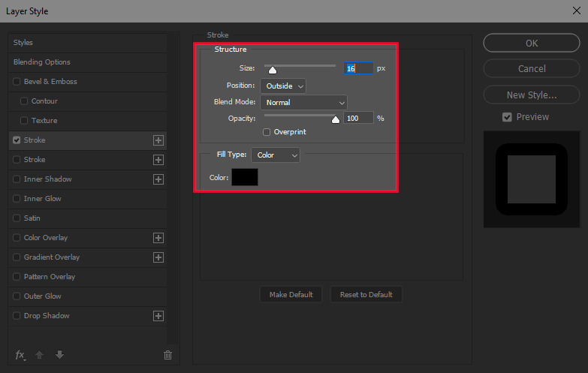The image size is (588, 373).
Task: Open the Position dropdown showing Outside
Action: [x=283, y=86]
